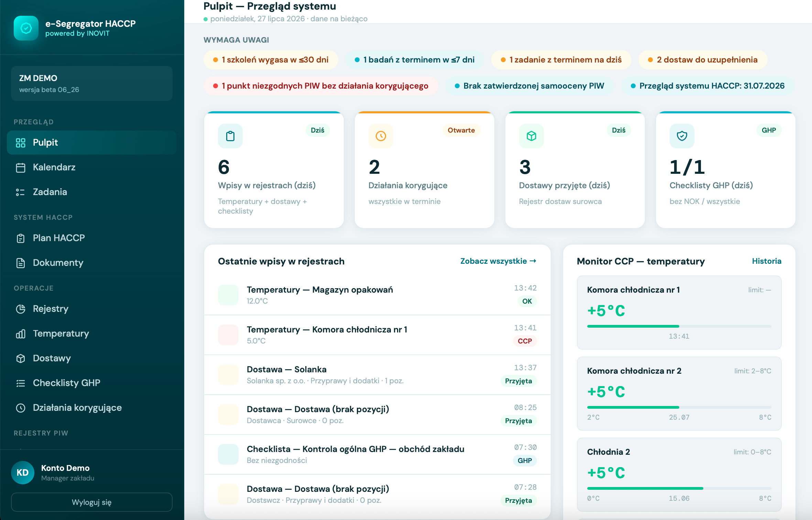Click the ZM DEMO plant selector box

pos(92,83)
